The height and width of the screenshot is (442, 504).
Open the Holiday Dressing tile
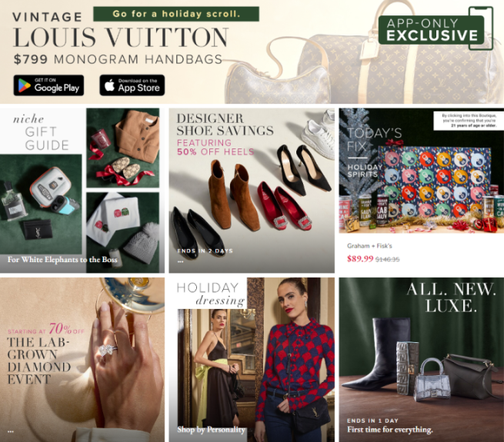(252, 360)
